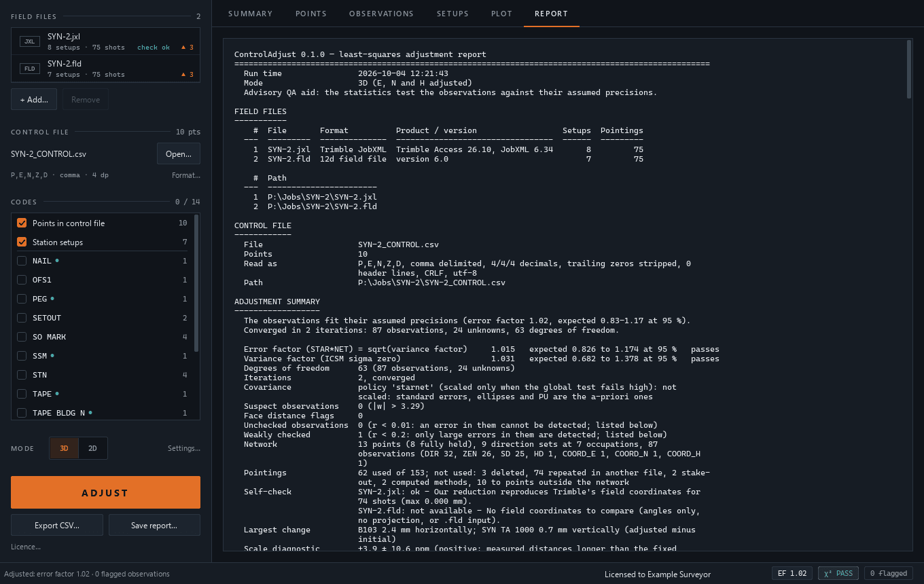Screen dimensions: 924x584
Task: Check the TAPE code
Action: pyautogui.click(x=22, y=394)
